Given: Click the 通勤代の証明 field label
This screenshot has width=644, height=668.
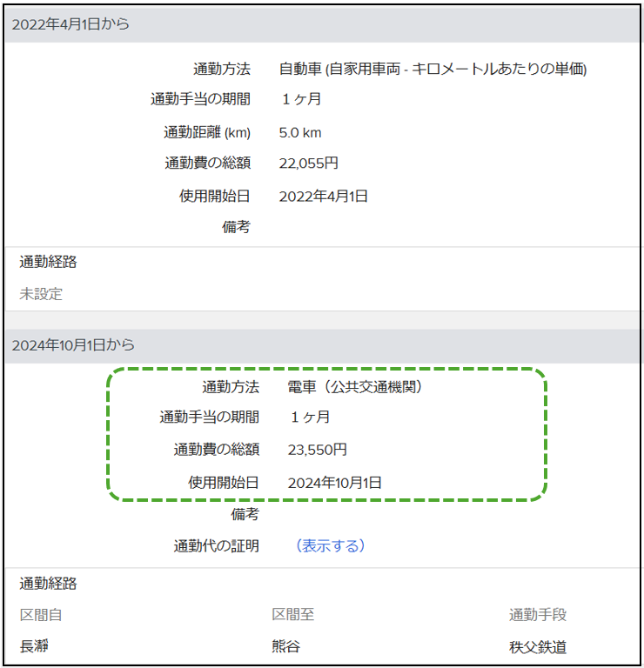Looking at the screenshot, I should [216, 546].
